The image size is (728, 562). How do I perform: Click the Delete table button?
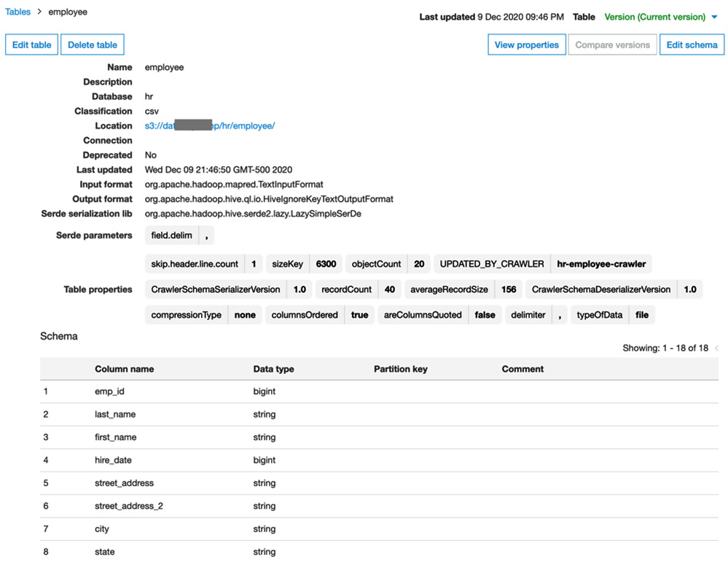(x=92, y=44)
